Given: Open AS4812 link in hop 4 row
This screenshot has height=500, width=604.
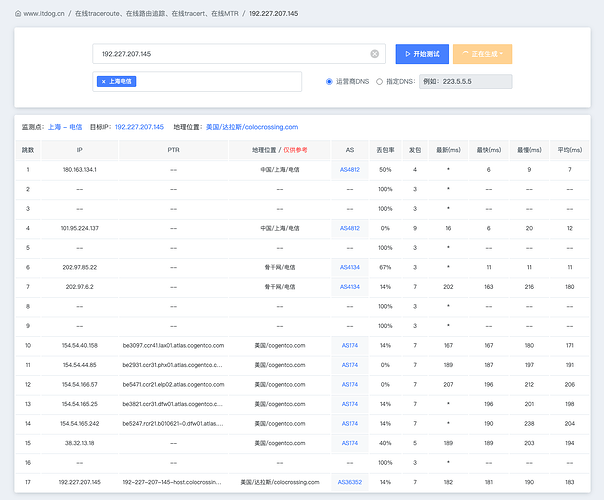Looking at the screenshot, I should (x=350, y=228).
